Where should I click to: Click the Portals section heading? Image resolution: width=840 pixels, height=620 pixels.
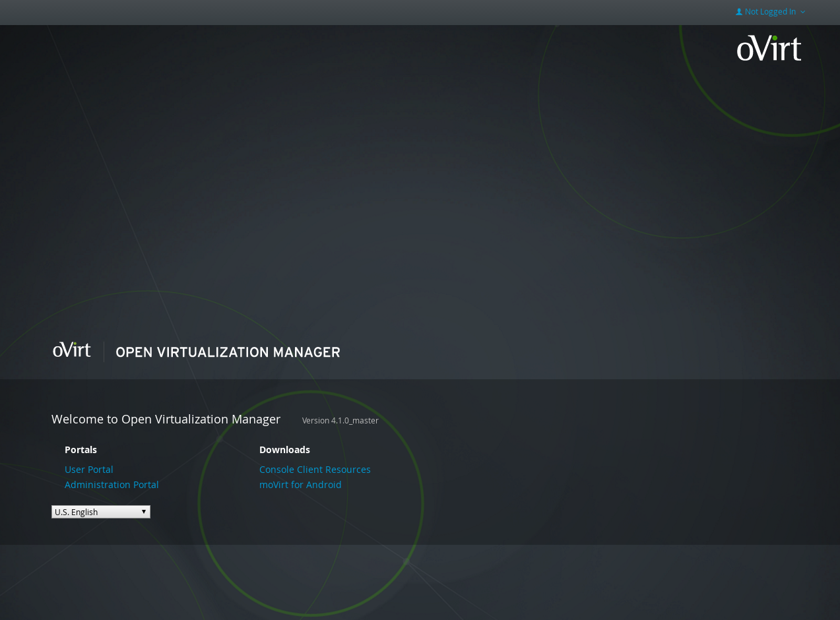coord(81,450)
